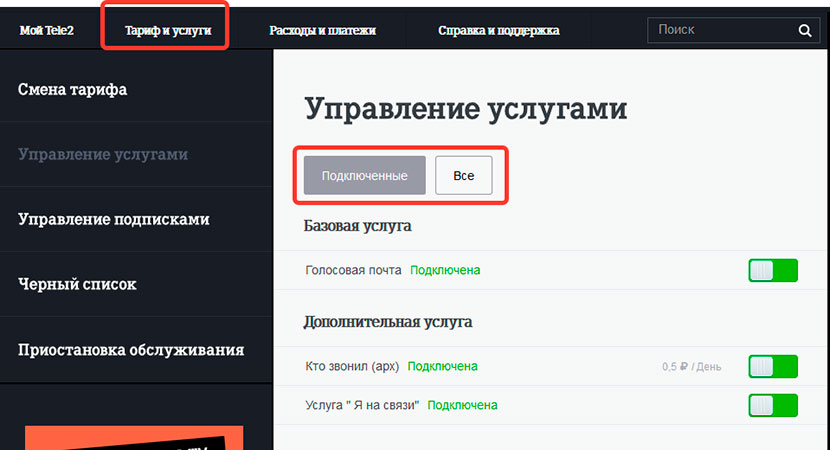Screen dimensions: 830x450
Task: Select Смена тарифа in sidebar
Action: pyautogui.click(x=73, y=90)
